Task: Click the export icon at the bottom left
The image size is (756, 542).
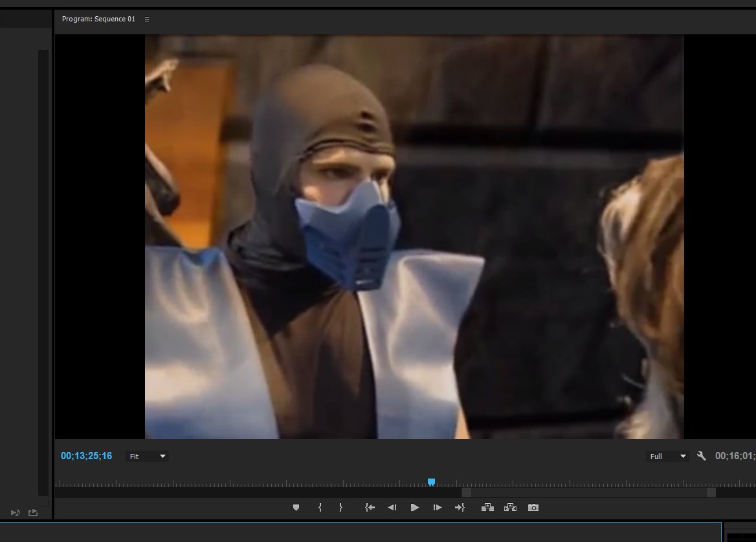Action: (33, 513)
